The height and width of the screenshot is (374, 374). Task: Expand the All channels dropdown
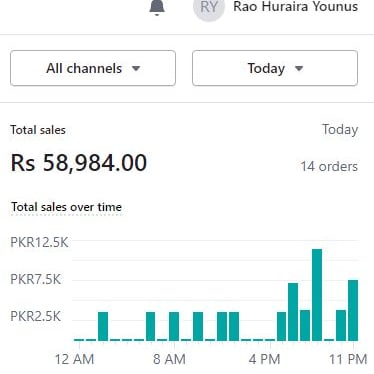93,68
